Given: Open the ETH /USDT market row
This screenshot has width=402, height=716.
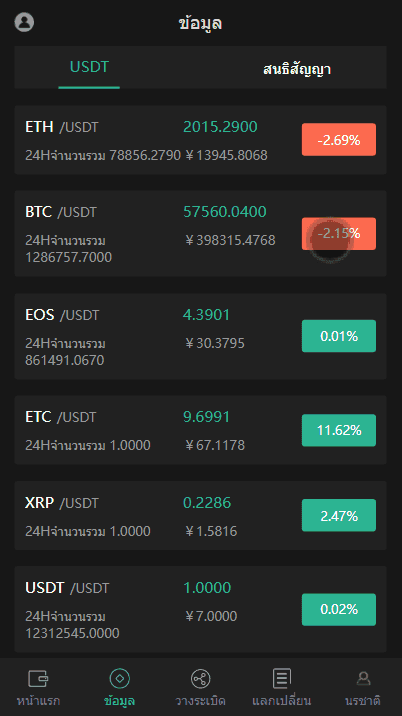Looking at the screenshot, I should (x=201, y=140).
